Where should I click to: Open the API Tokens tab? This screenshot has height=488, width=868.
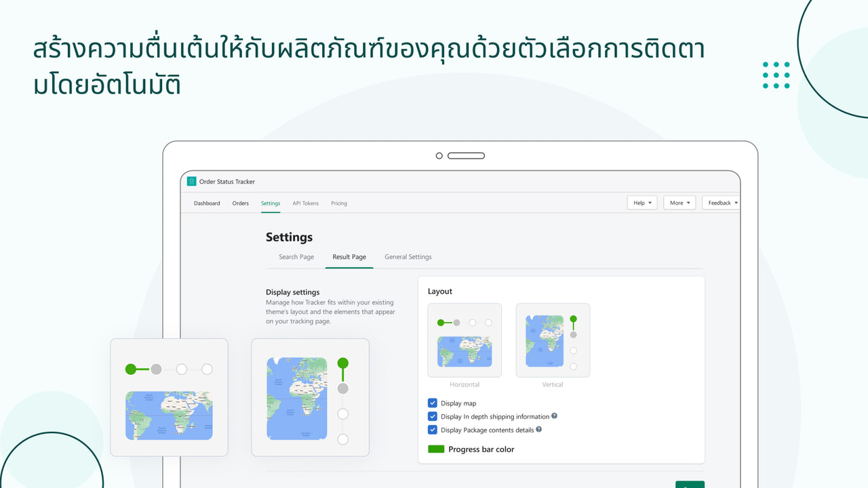(305, 203)
